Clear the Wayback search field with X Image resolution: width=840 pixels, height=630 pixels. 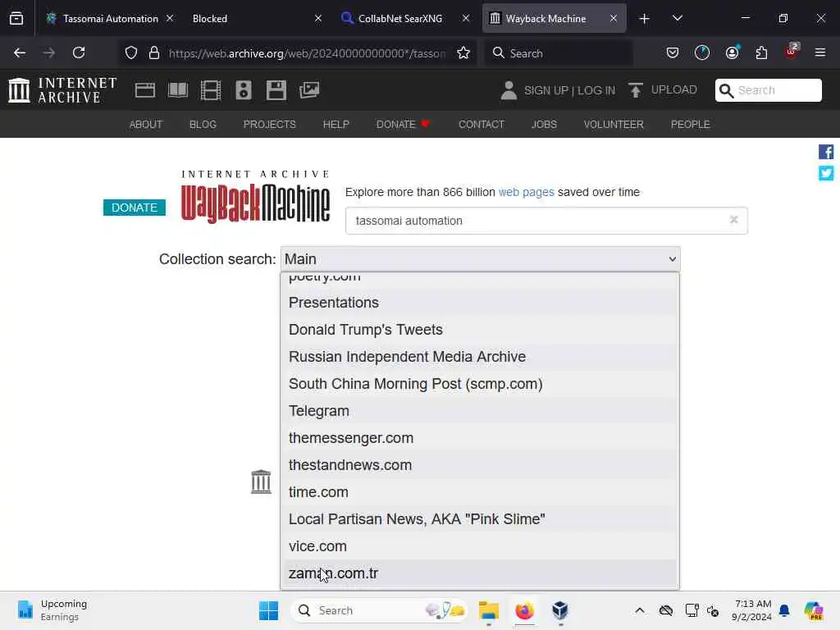[734, 220]
